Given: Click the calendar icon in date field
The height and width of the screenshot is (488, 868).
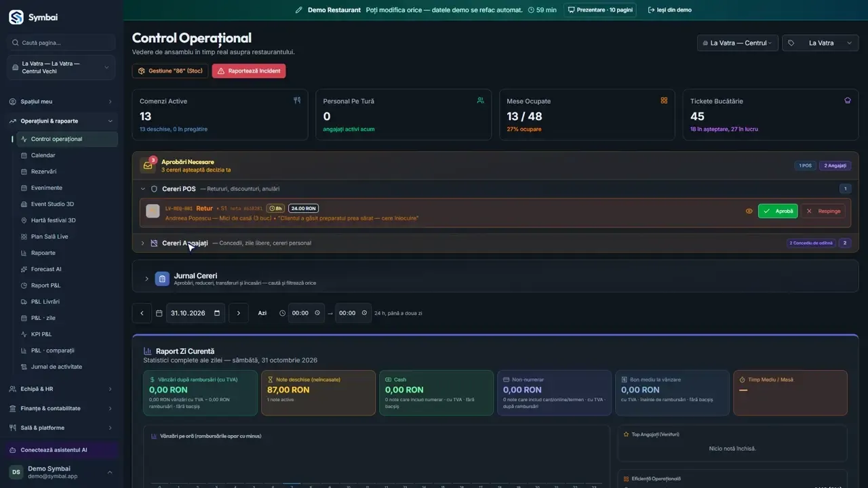Looking at the screenshot, I should (x=217, y=313).
